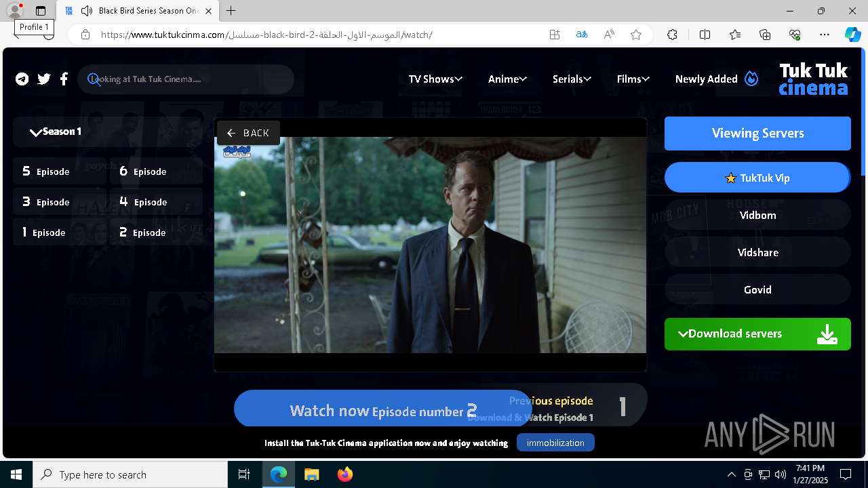The width and height of the screenshot is (868, 488).
Task: Toggle the split screen icon
Action: point(705,35)
